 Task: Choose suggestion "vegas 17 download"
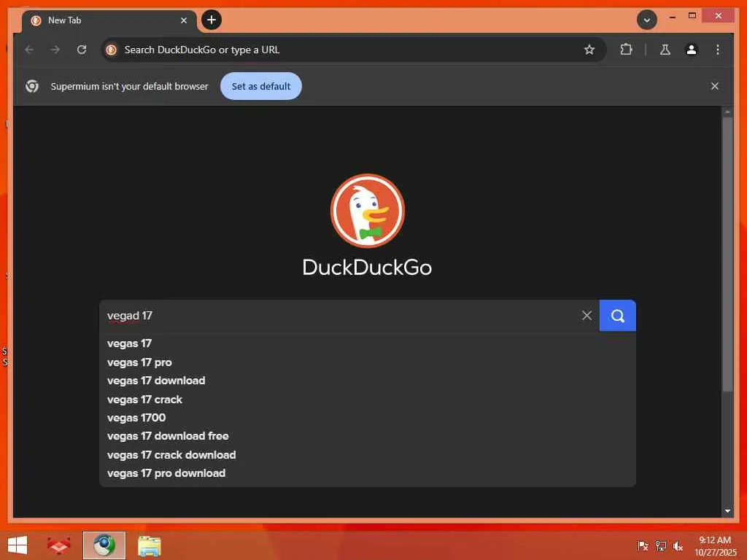(x=368, y=381)
